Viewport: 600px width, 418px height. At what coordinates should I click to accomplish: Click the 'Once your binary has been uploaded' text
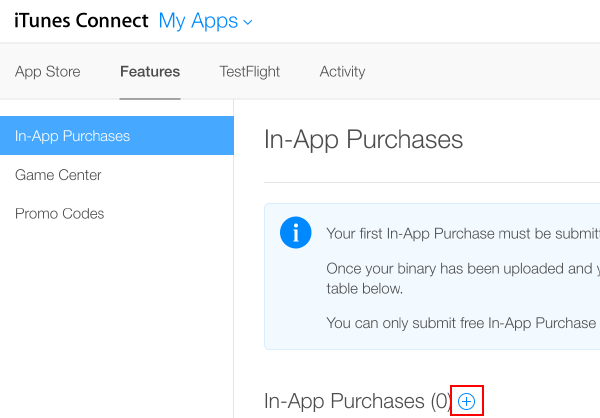pos(460,269)
